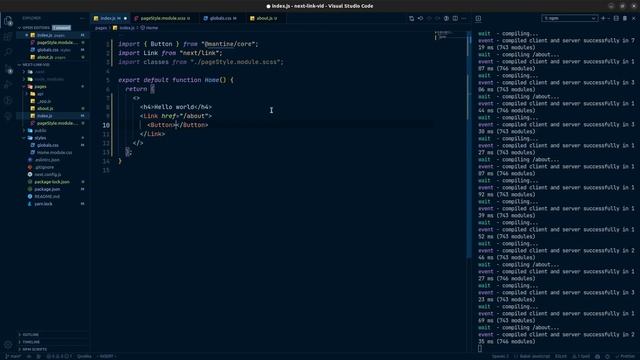
Task: Collapse the pages folder
Action: 40,87
